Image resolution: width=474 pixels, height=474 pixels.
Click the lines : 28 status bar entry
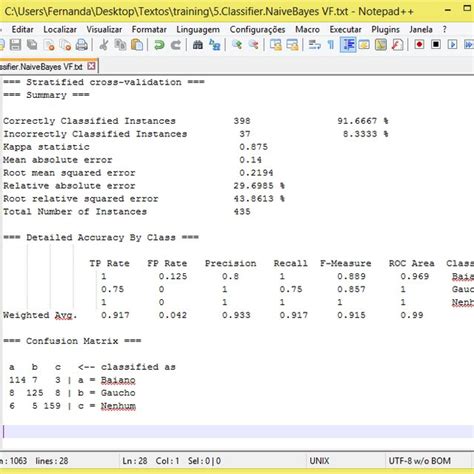pyautogui.click(x=52, y=461)
